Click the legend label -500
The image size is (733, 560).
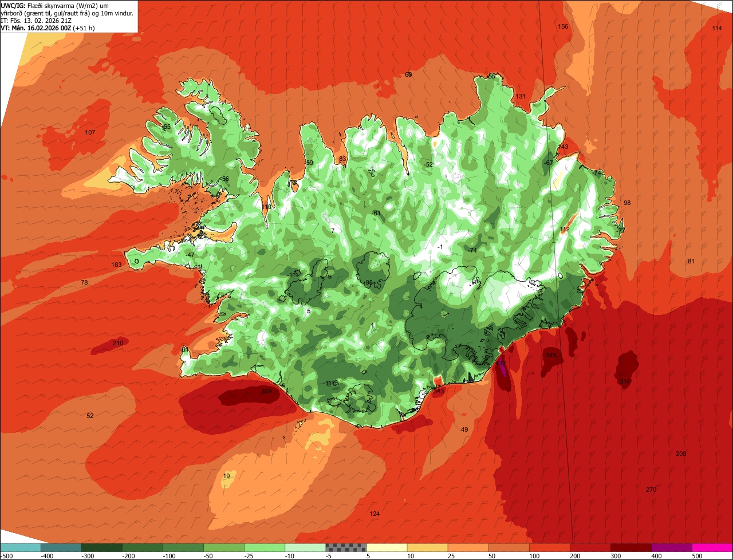click(x=6, y=556)
